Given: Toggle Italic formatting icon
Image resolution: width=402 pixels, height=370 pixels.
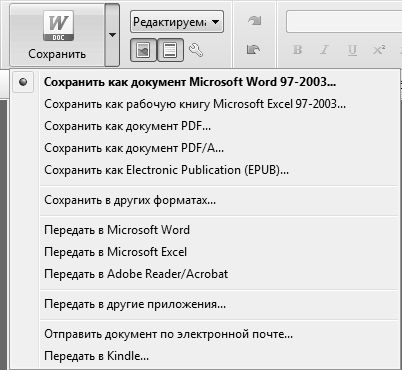Looking at the screenshot, I should pyautogui.click(x=324, y=50).
